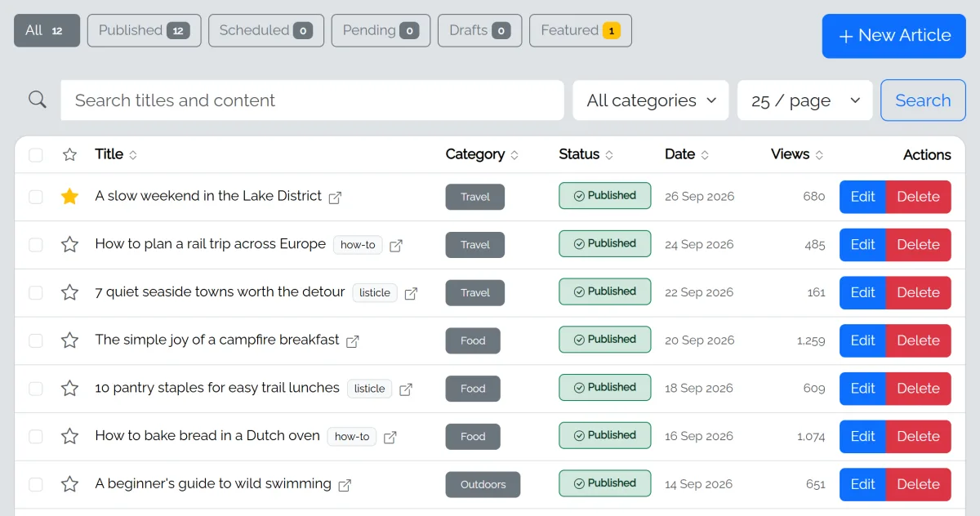Sort by Status column arrows
980x516 pixels.
[609, 154]
